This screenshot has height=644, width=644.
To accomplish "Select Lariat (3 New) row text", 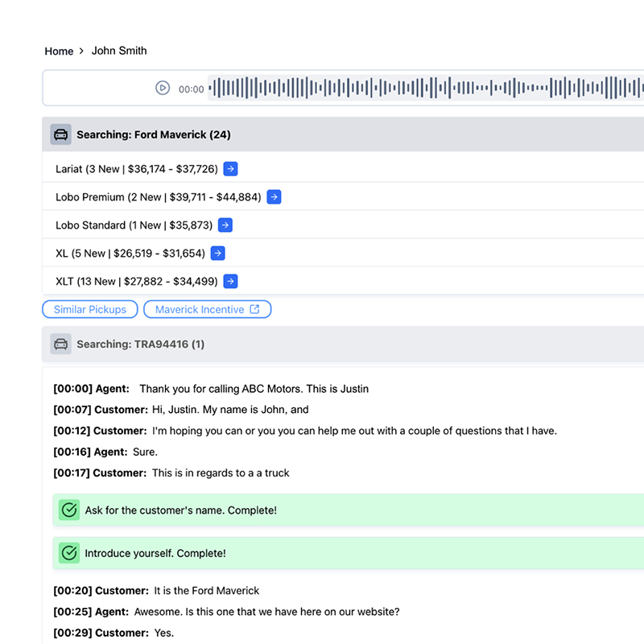I will point(137,169).
